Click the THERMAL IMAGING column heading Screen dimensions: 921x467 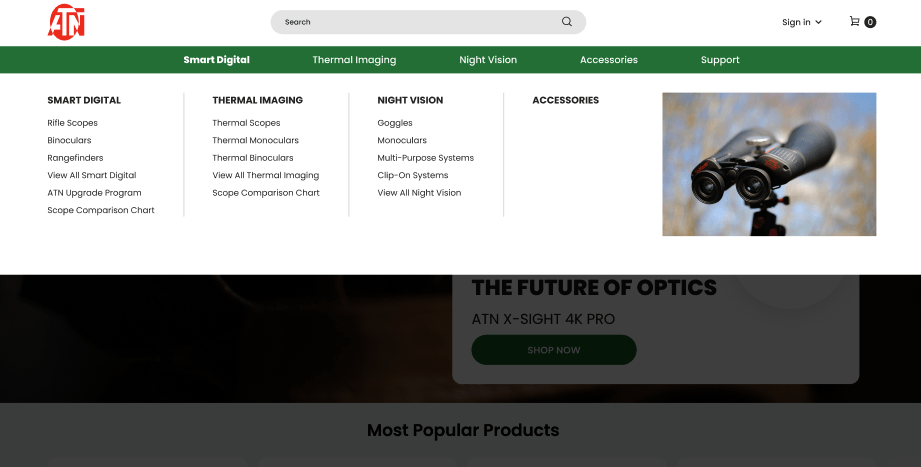[257, 100]
